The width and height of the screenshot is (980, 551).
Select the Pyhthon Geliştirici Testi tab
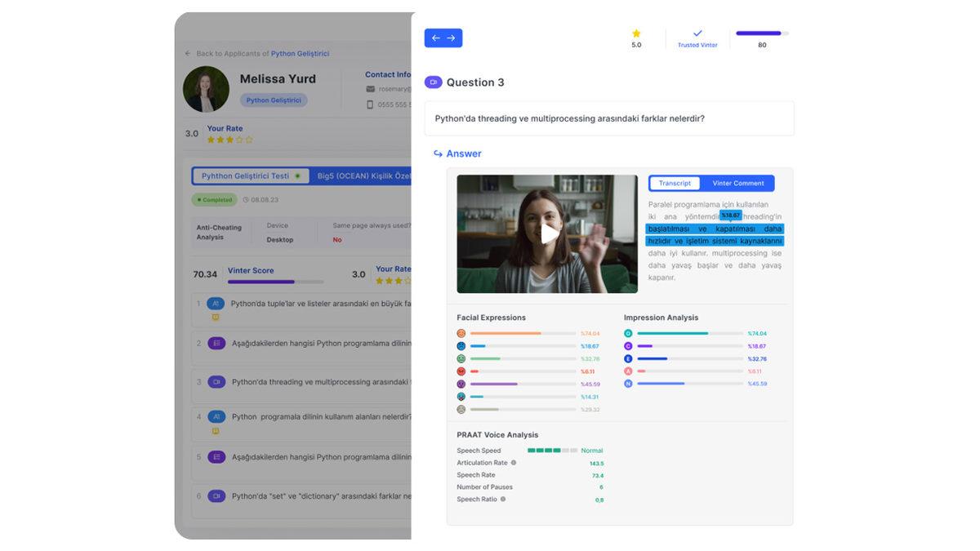pos(250,176)
